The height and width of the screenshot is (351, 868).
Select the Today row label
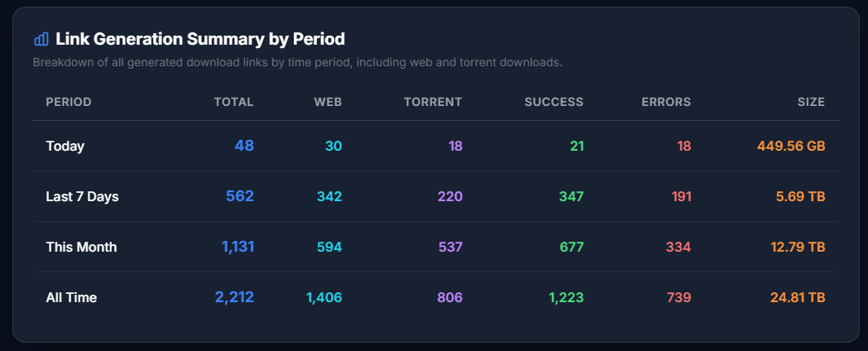65,147
